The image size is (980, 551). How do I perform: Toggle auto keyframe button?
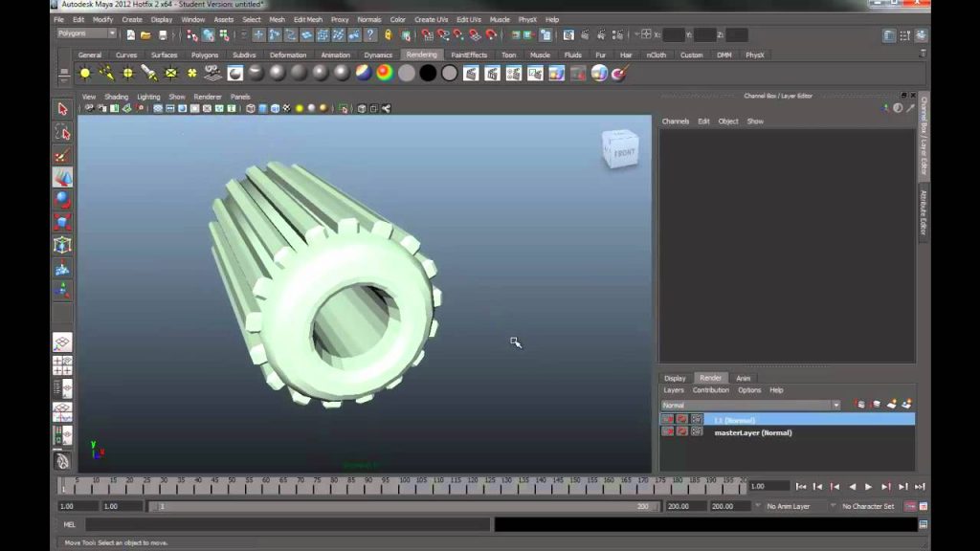click(911, 506)
